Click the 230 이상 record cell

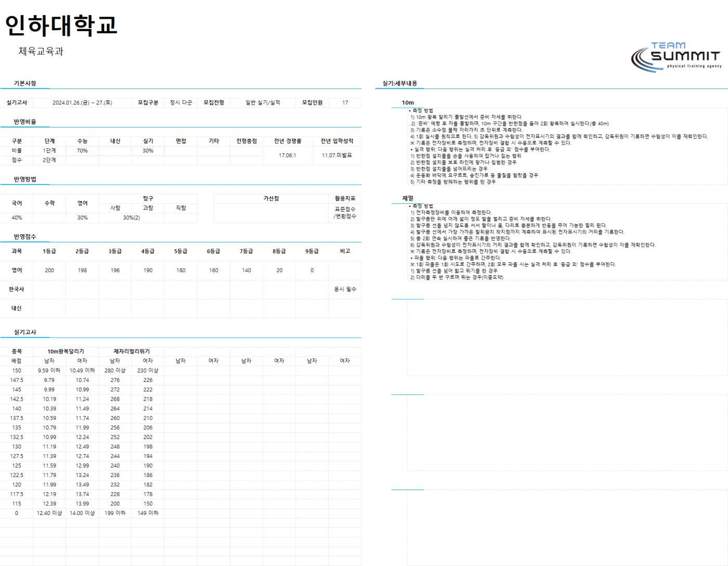tap(148, 370)
